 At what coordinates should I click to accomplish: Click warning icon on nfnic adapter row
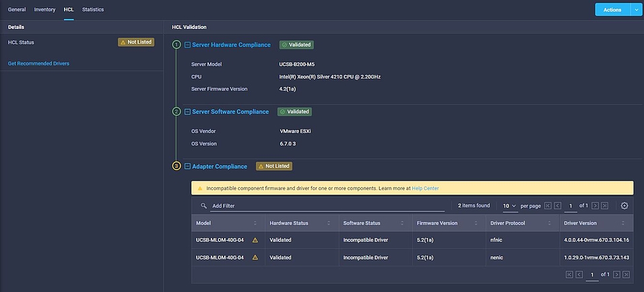(x=255, y=239)
